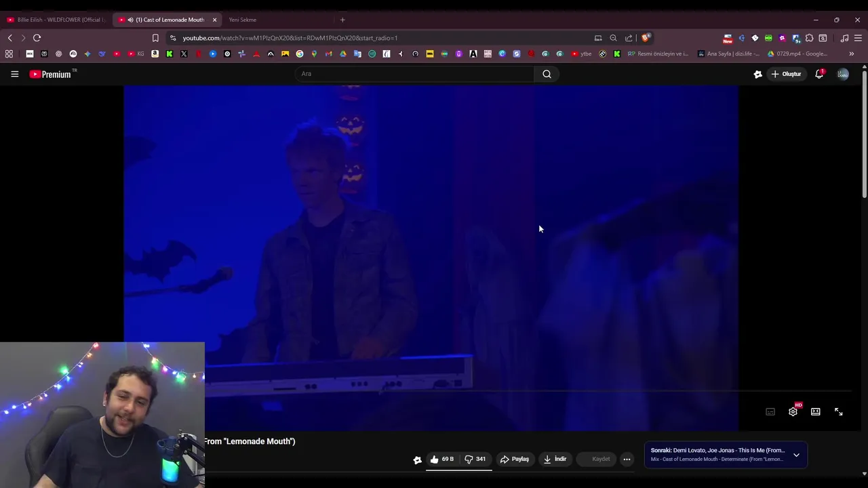The image size is (868, 488).
Task: Click the Paylaş share button
Action: click(x=514, y=459)
